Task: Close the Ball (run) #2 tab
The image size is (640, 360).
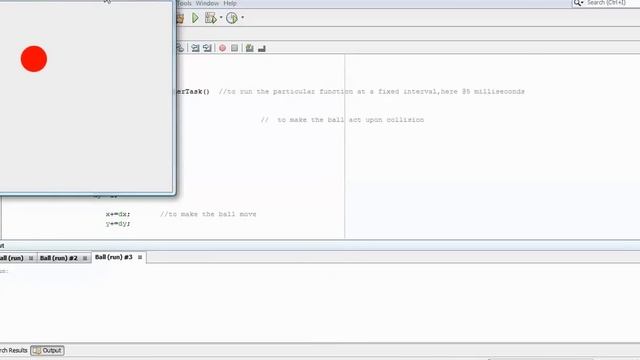Action: pyautogui.click(x=85, y=258)
